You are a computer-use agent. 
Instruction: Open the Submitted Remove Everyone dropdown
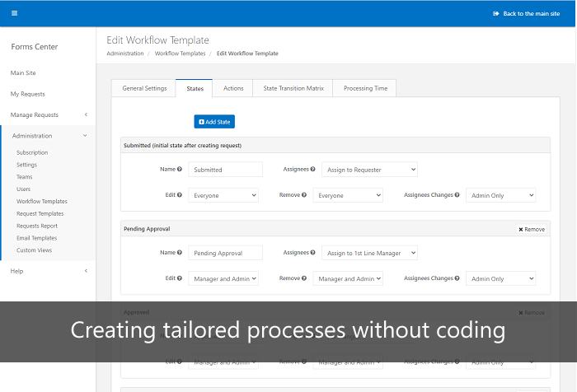(348, 195)
